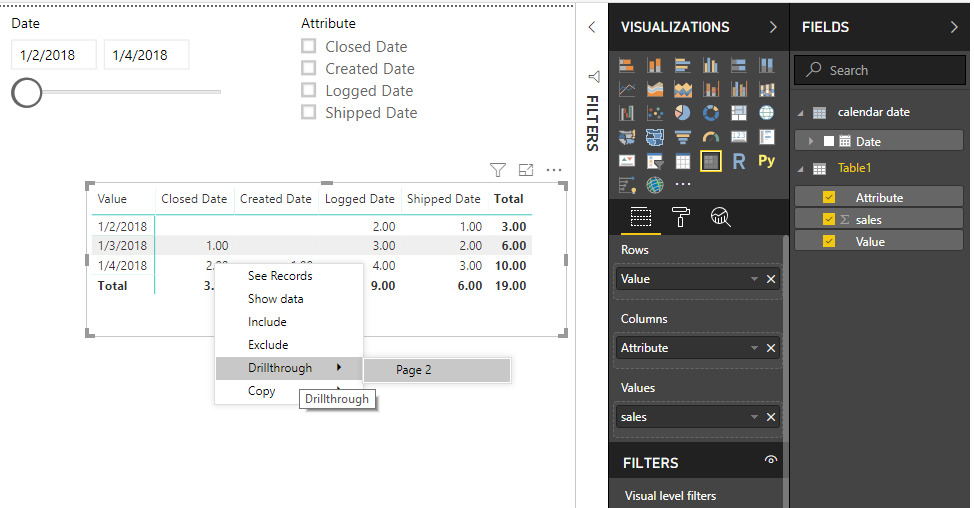This screenshot has width=974, height=508.
Task: Check the Logged Date slicer option
Action: [x=308, y=90]
